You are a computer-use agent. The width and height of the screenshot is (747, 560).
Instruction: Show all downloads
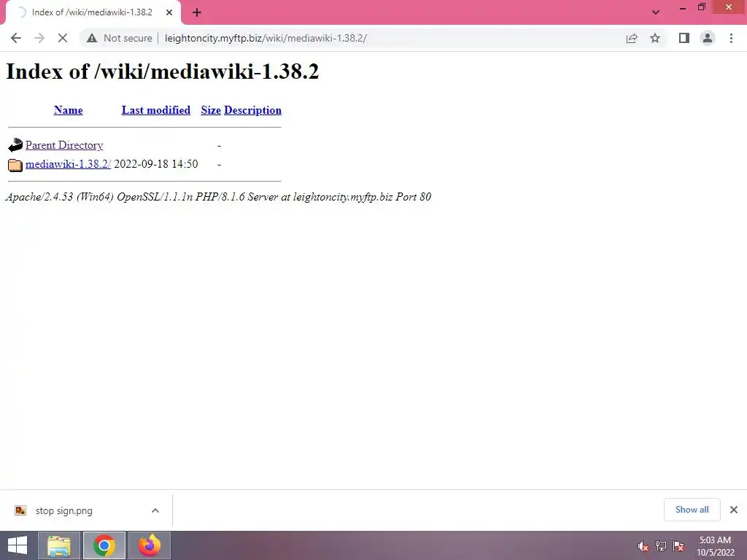pyautogui.click(x=692, y=510)
